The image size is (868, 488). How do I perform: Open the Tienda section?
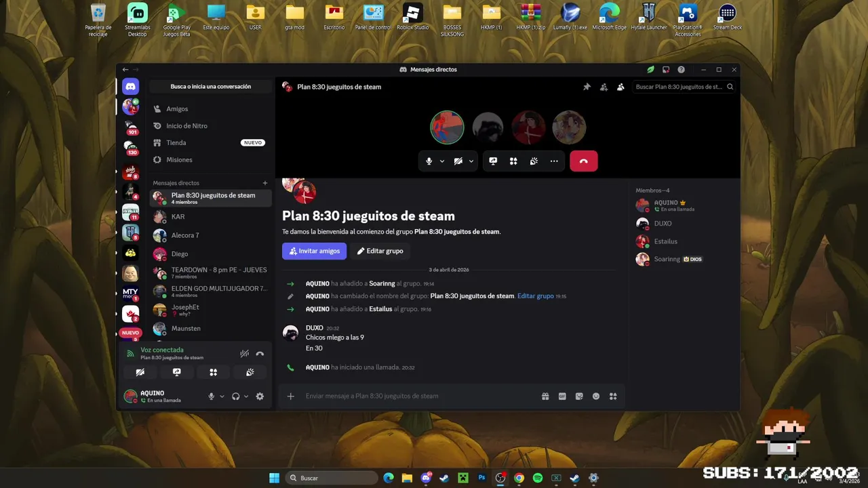pyautogui.click(x=210, y=142)
